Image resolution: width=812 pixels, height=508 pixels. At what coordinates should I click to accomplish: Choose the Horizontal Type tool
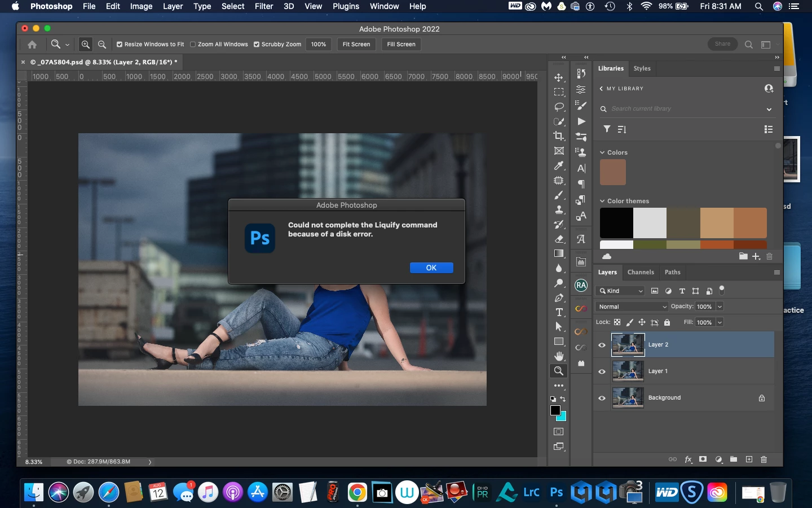[558, 312]
